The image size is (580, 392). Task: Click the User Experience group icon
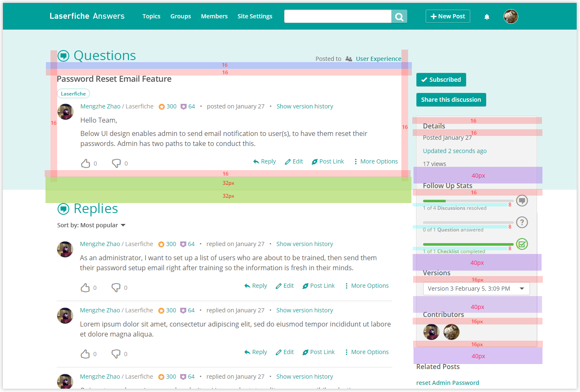click(x=349, y=59)
